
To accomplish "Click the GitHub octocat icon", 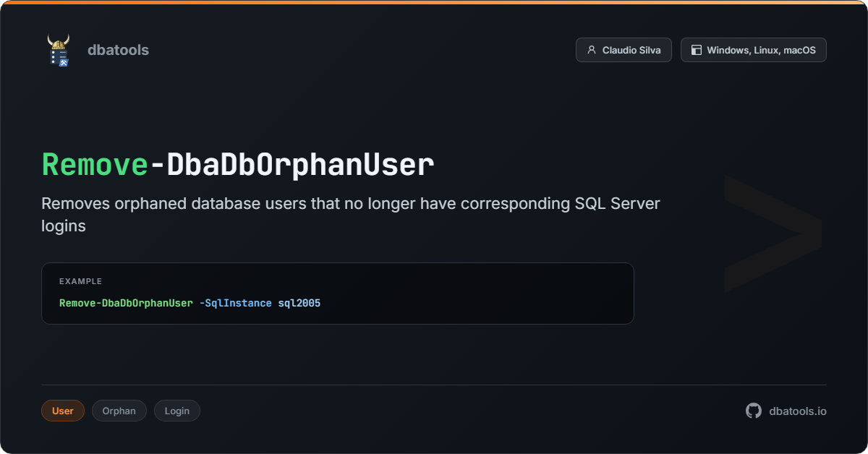I will [754, 411].
